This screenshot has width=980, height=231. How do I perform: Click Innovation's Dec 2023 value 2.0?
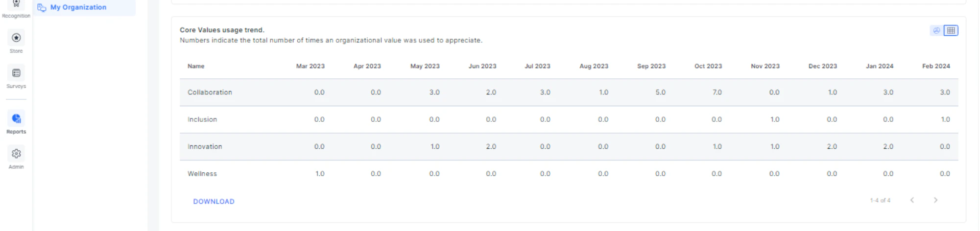tap(832, 146)
